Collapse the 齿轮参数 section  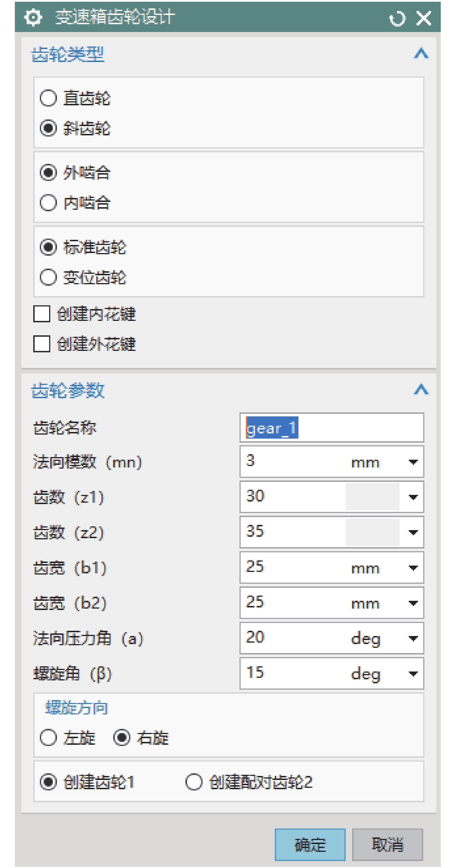coord(421,390)
